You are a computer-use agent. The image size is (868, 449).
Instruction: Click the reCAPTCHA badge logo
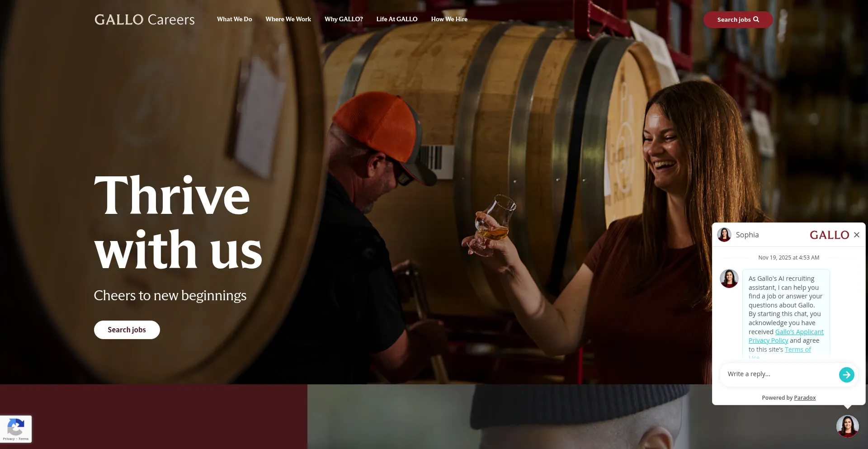(x=16, y=427)
